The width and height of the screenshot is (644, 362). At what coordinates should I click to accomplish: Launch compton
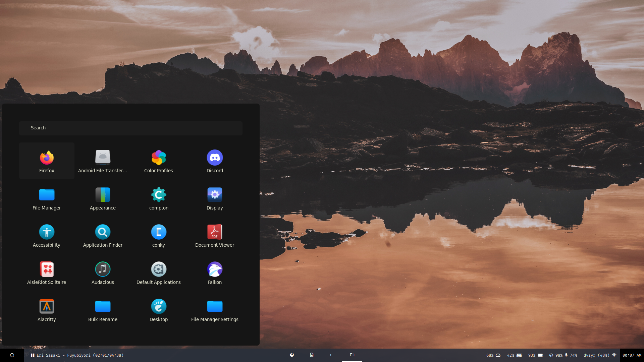[x=159, y=198]
